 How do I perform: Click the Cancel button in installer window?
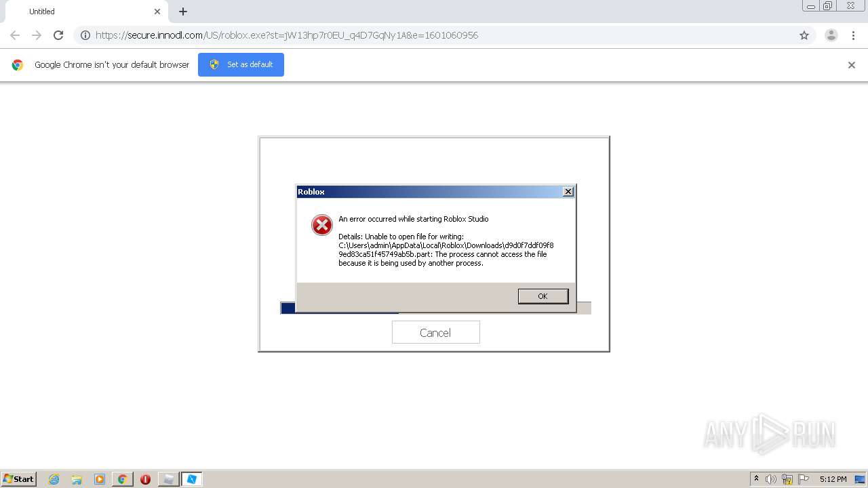(x=435, y=332)
